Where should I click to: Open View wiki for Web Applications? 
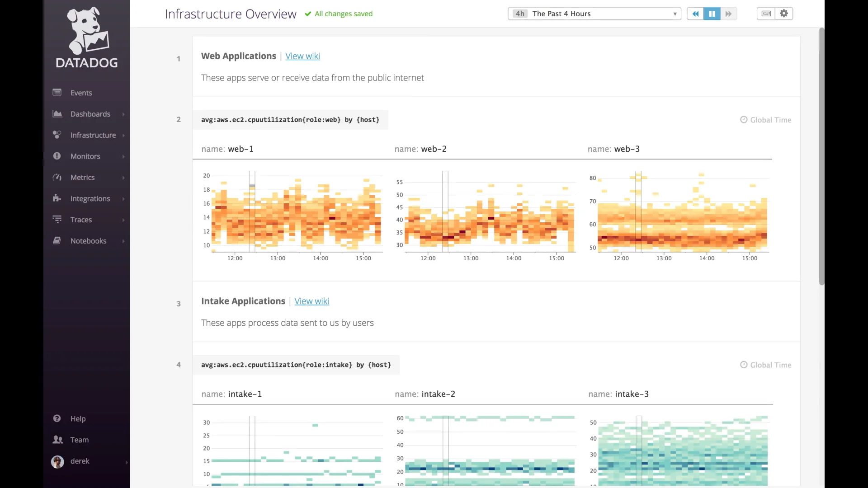coord(303,56)
